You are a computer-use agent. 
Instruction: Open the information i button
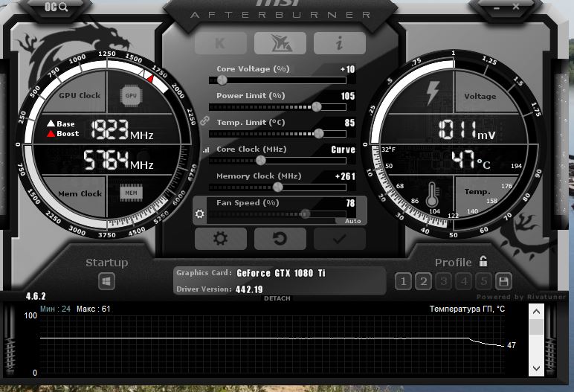pos(339,43)
